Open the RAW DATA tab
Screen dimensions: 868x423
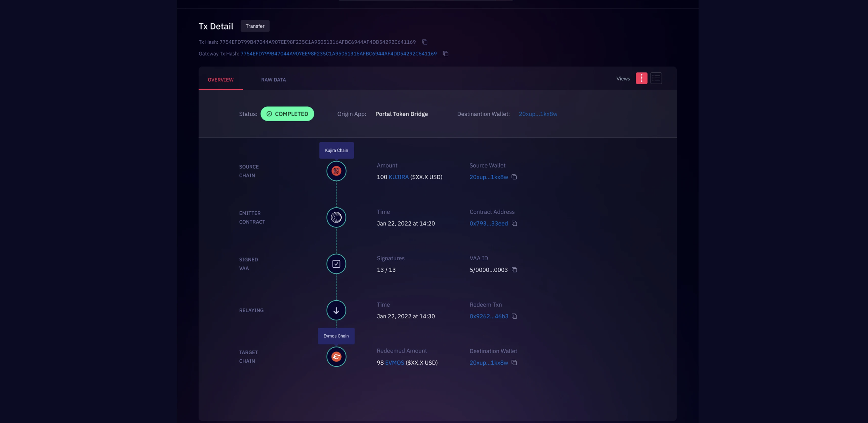[x=273, y=80]
